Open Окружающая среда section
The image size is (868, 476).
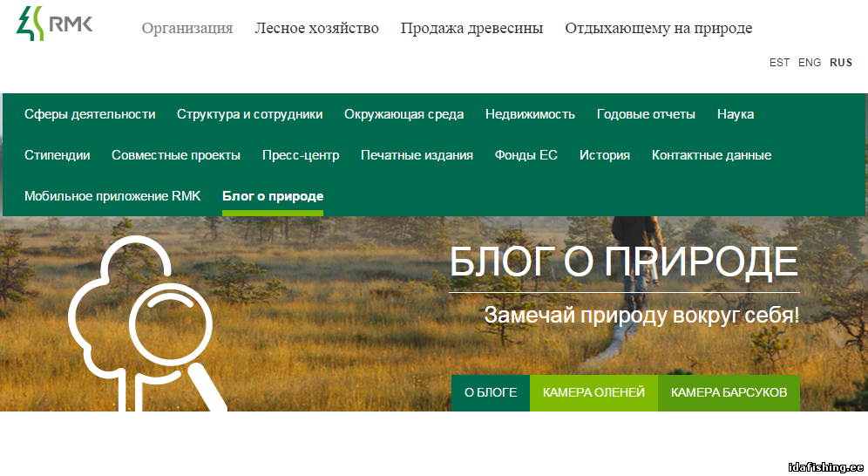(404, 114)
